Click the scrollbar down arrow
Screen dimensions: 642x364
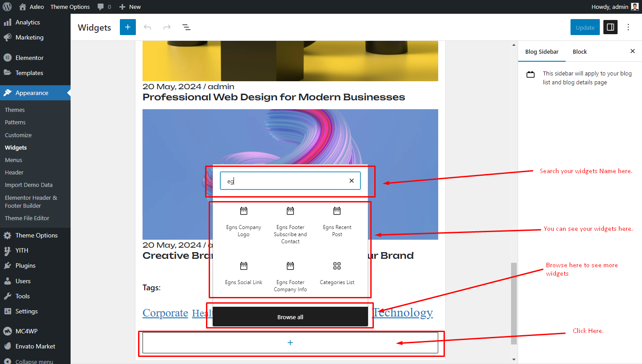coord(514,359)
